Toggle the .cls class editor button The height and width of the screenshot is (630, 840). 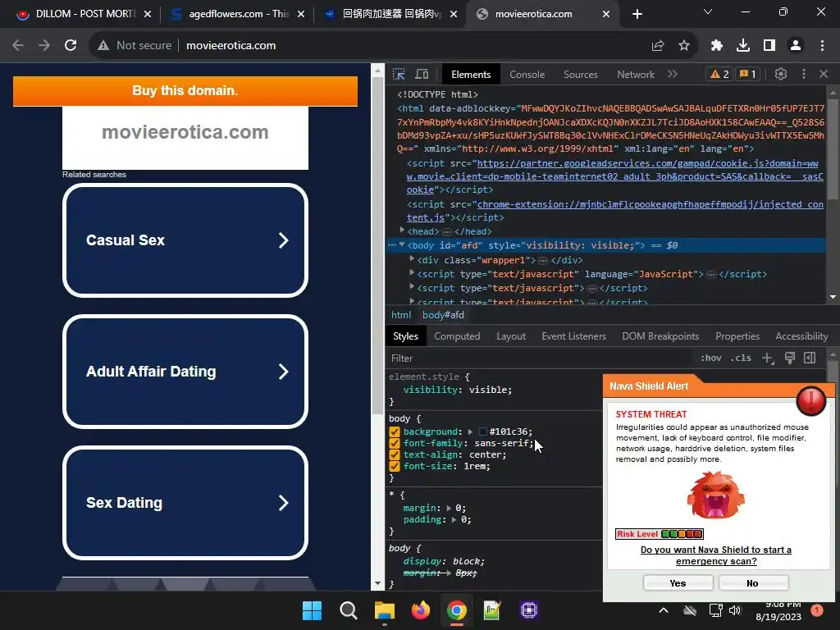click(x=741, y=358)
